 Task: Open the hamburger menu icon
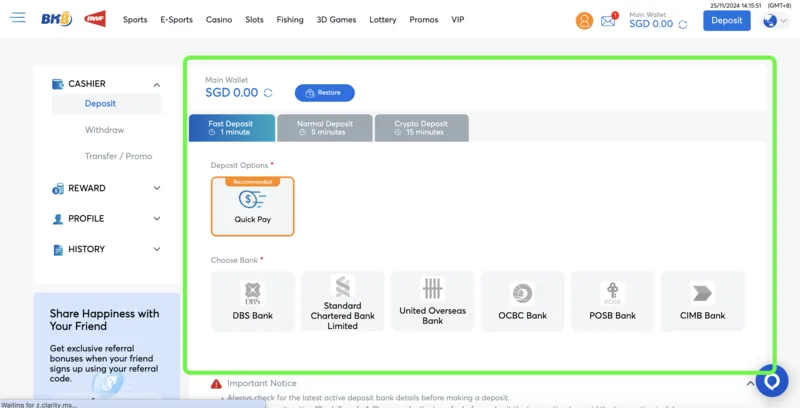18,19
